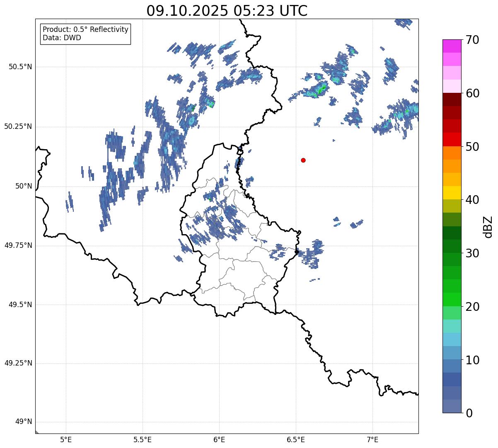This screenshot has height=448, width=498.
Task: Click the longitude label 5°E
Action: pyautogui.click(x=66, y=440)
